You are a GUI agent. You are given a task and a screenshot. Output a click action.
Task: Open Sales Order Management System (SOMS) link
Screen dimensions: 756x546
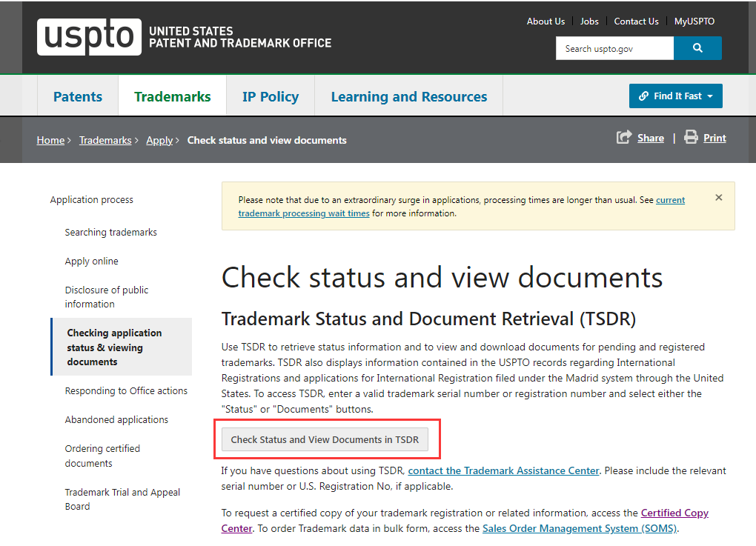[580, 529]
